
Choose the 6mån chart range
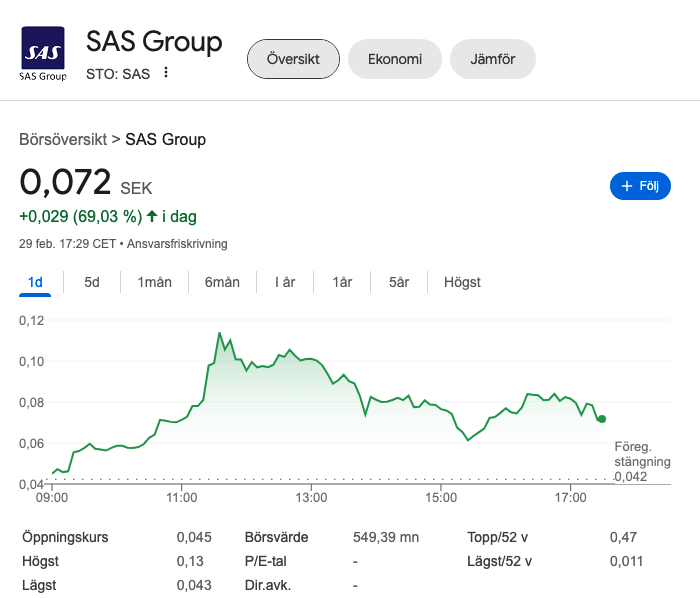click(222, 282)
